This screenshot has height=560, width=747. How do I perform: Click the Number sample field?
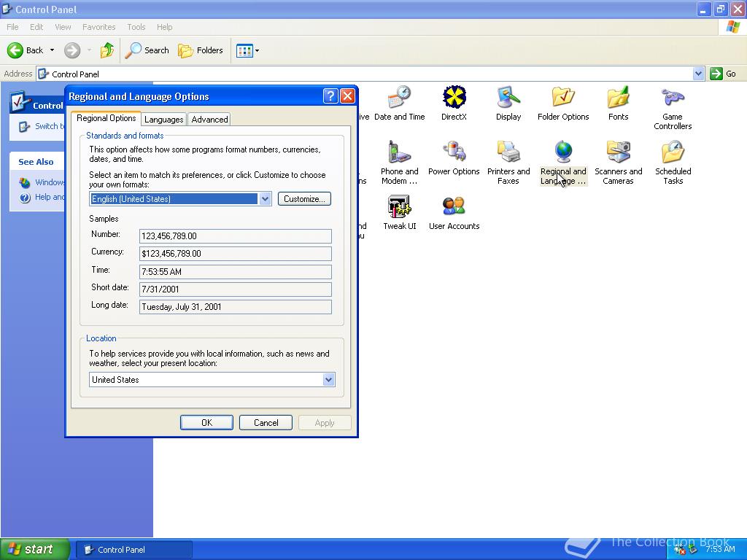pyautogui.click(x=236, y=236)
